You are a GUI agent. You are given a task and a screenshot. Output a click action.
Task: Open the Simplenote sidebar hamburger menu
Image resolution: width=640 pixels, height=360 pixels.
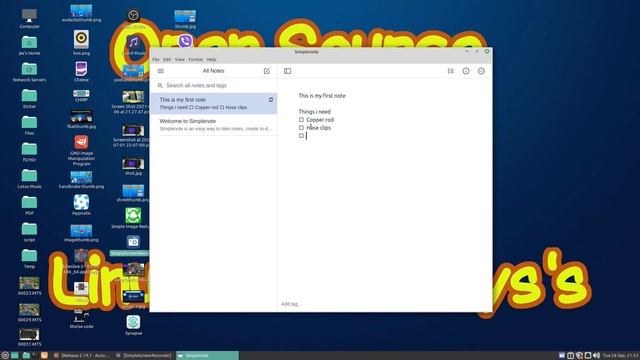(161, 71)
